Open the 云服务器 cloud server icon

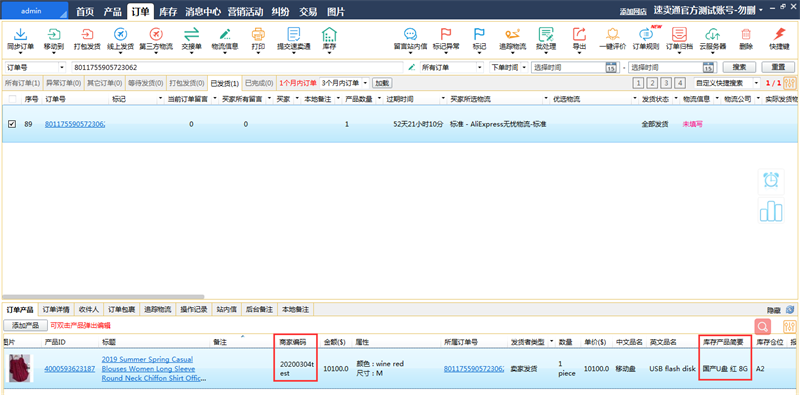pos(713,35)
